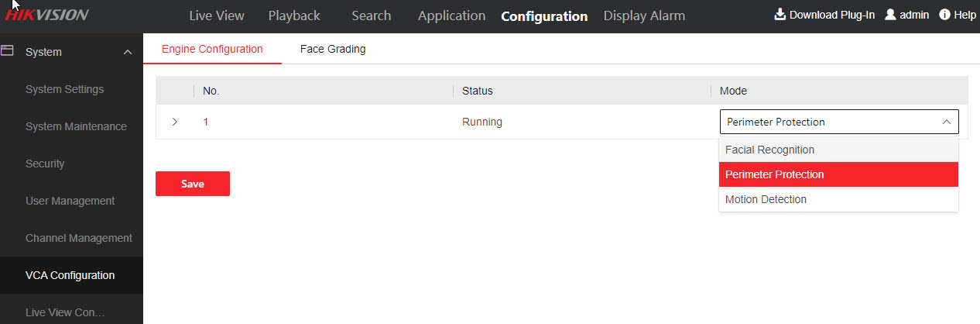
Task: Click the Hikvision logo
Action: (x=48, y=16)
